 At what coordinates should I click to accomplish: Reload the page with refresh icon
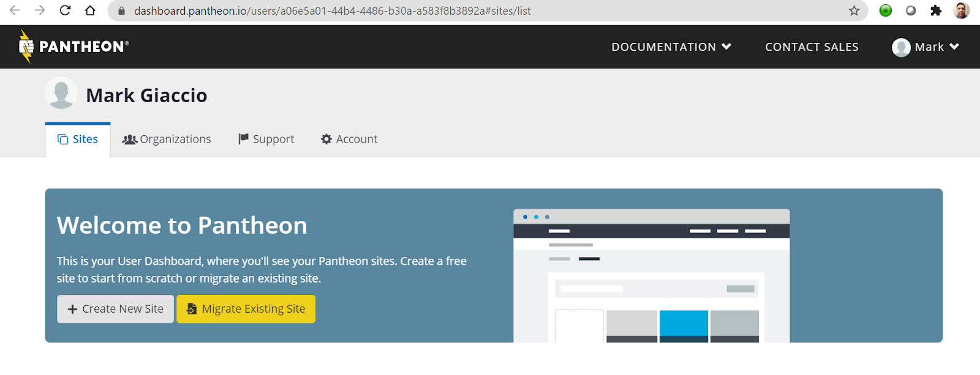[65, 10]
